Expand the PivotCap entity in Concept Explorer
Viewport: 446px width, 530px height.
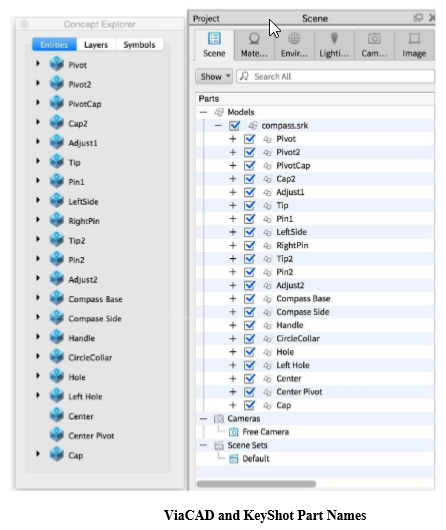[x=38, y=103]
